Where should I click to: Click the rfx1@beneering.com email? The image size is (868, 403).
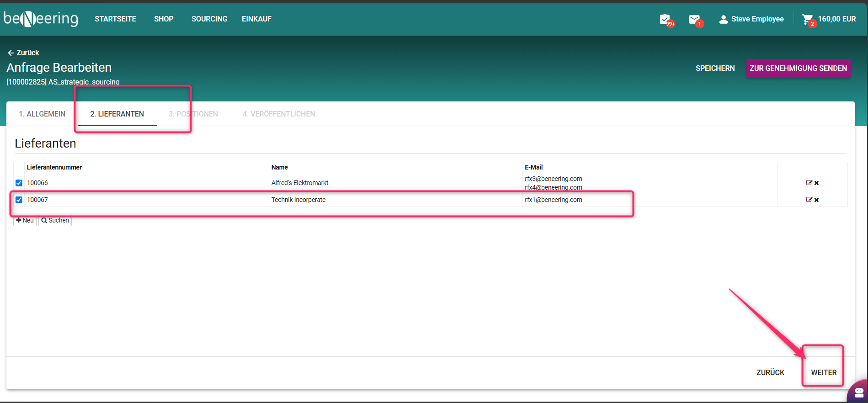[x=554, y=200]
